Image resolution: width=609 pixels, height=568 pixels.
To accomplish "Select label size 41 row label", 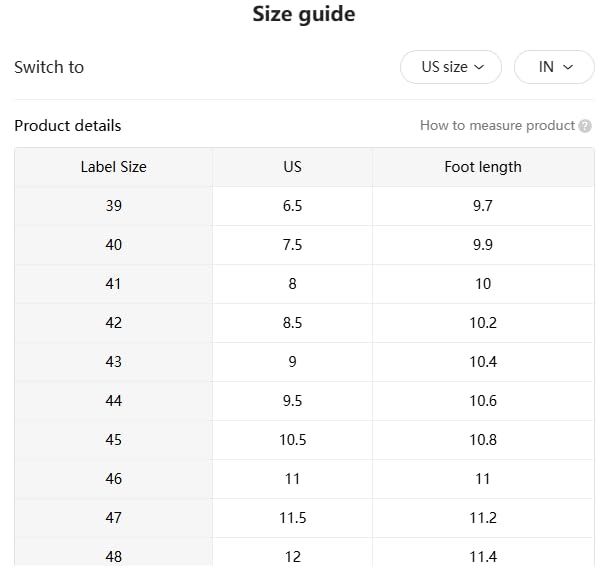I will coord(113,284).
